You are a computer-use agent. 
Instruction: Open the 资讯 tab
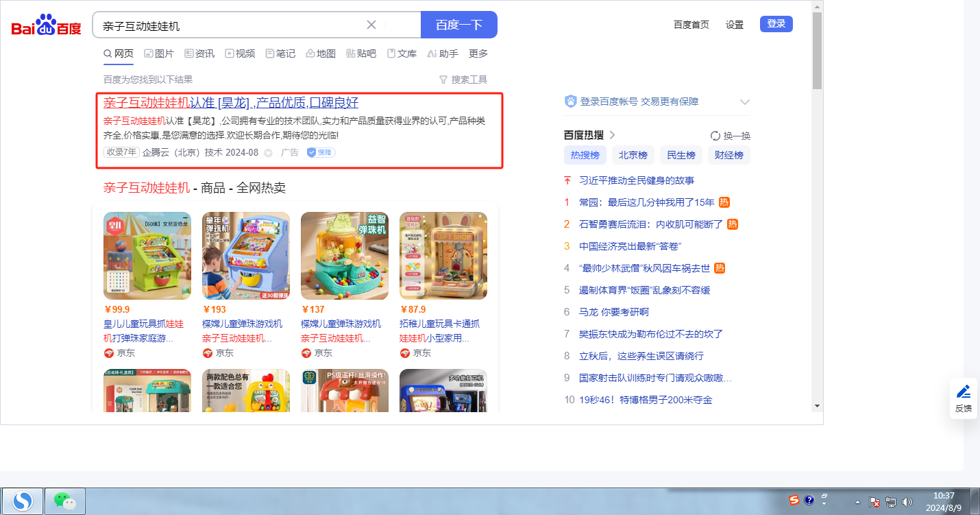click(199, 53)
